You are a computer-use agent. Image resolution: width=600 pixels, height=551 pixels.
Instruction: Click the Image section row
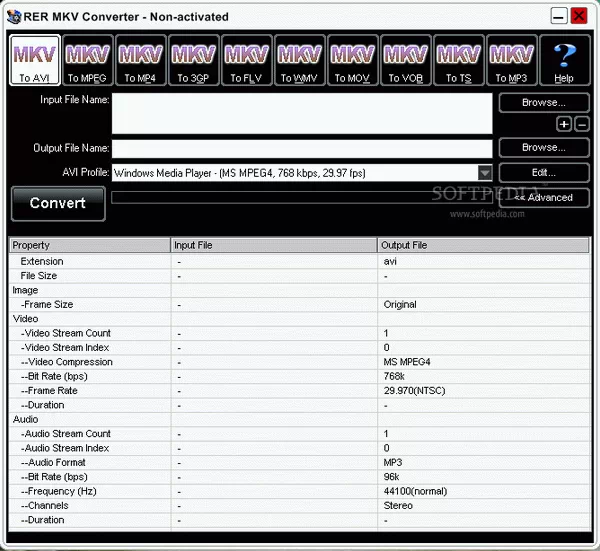tap(300, 290)
